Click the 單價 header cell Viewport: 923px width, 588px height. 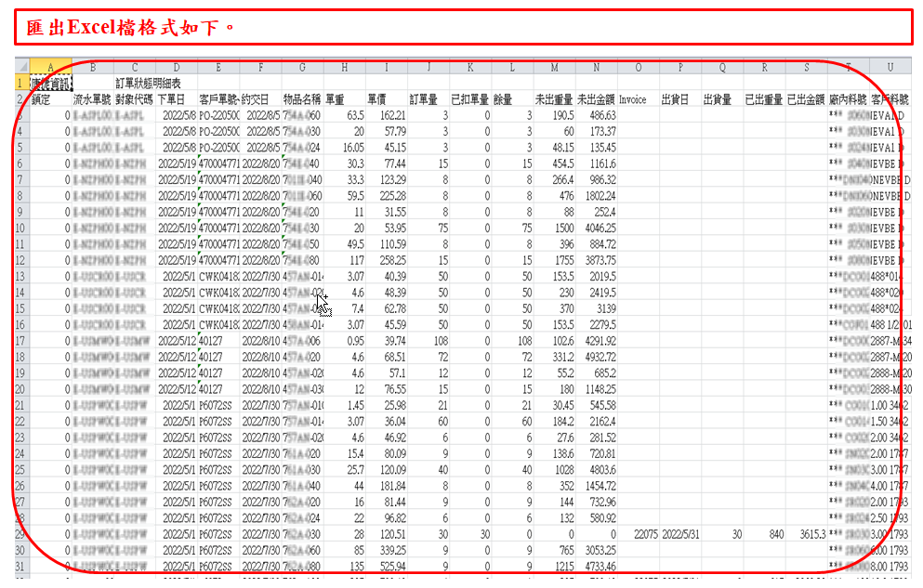tap(386, 98)
